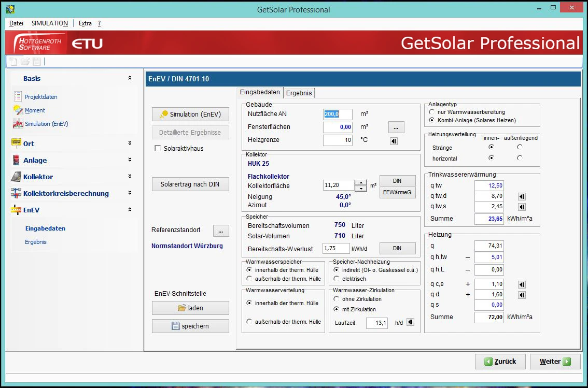Click the Kollektorkreisberechnung section icon
Screen dimensions: 588x388
coord(16,193)
